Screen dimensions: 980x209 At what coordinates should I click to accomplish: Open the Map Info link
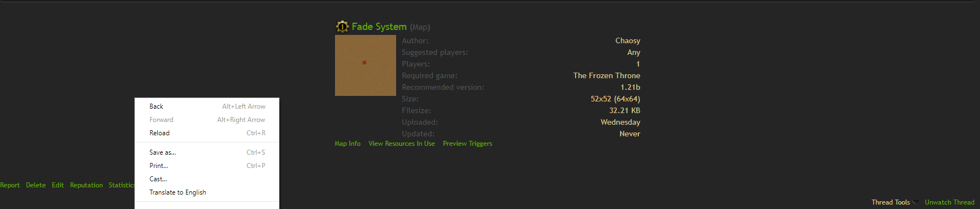347,144
